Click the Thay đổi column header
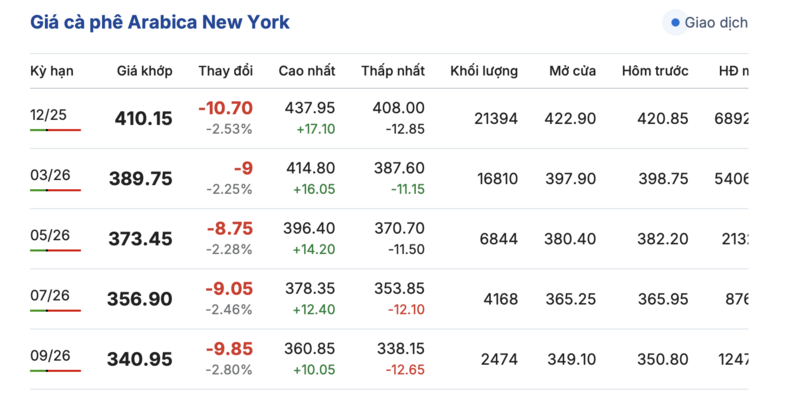Viewport: 800px width, 404px height. click(225, 71)
